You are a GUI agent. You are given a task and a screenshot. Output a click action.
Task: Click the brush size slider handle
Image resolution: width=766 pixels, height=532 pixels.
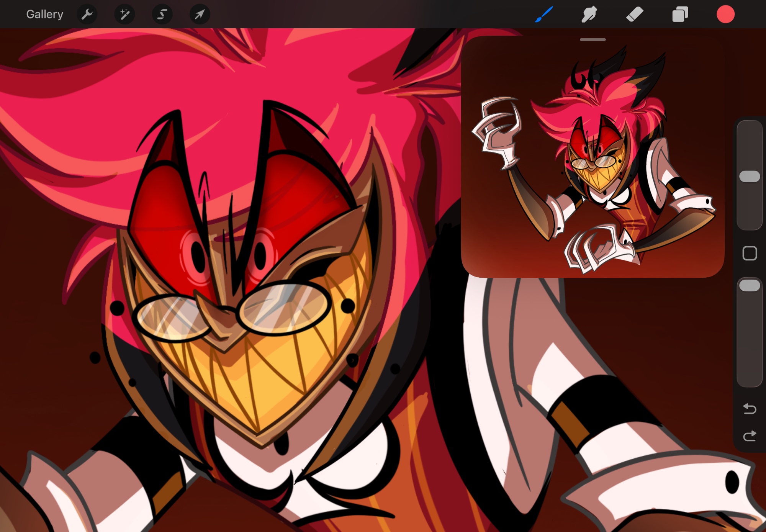[x=750, y=177]
